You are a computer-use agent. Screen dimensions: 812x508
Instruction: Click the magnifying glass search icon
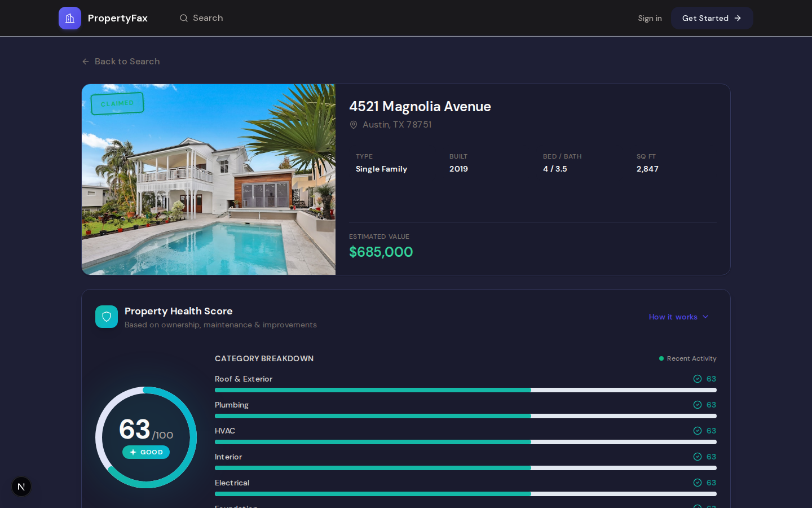[184, 18]
